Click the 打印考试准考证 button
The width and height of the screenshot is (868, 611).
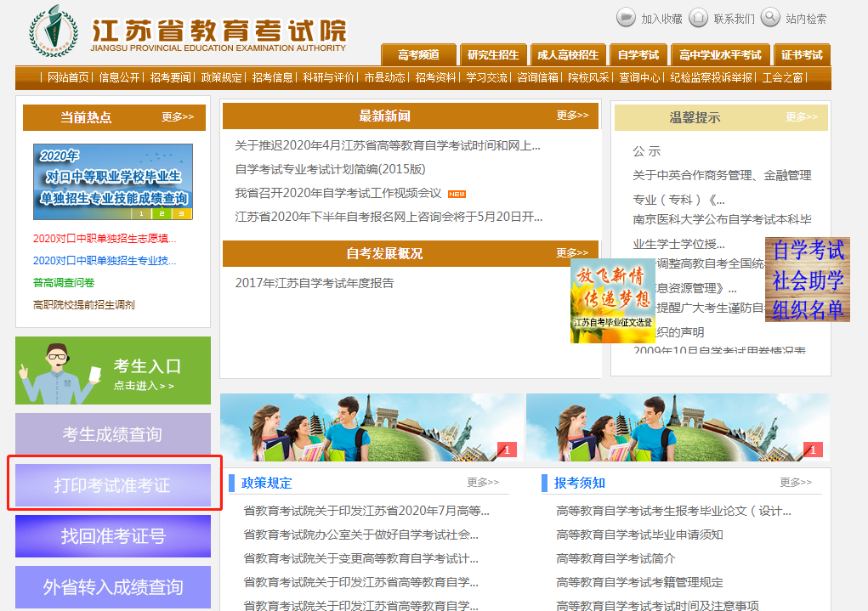pos(113,485)
